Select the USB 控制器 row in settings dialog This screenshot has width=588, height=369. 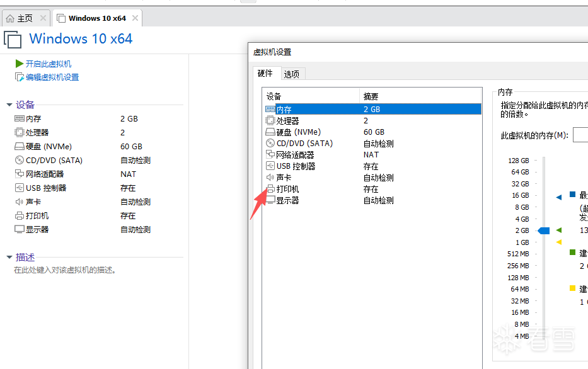click(372, 166)
